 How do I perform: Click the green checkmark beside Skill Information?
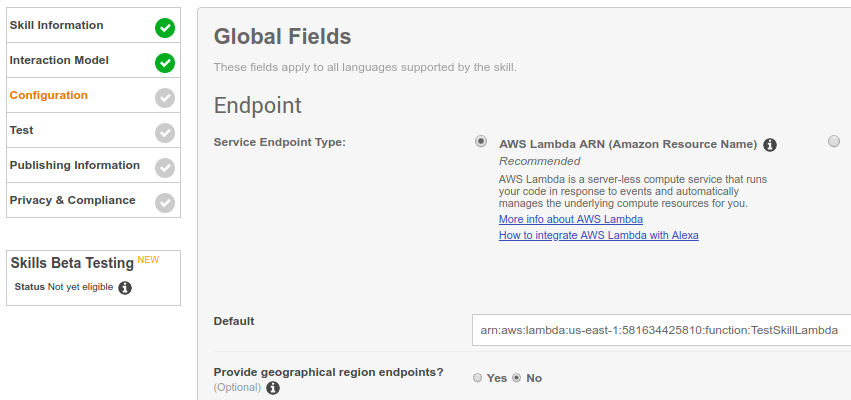165,28
